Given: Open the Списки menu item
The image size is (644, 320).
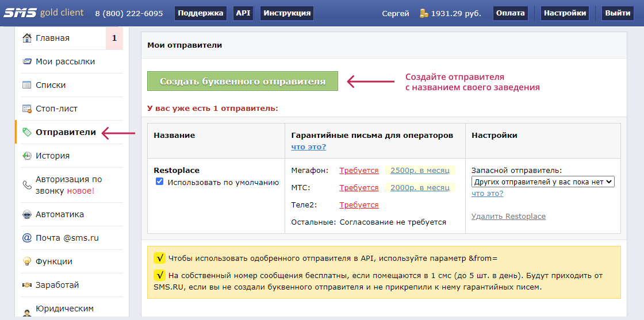Looking at the screenshot, I should coord(51,86).
